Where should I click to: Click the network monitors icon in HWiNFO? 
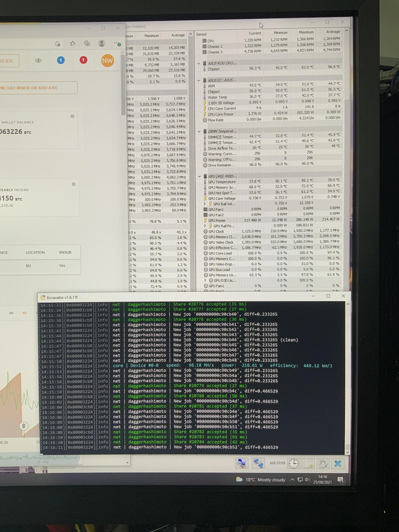[258, 463]
